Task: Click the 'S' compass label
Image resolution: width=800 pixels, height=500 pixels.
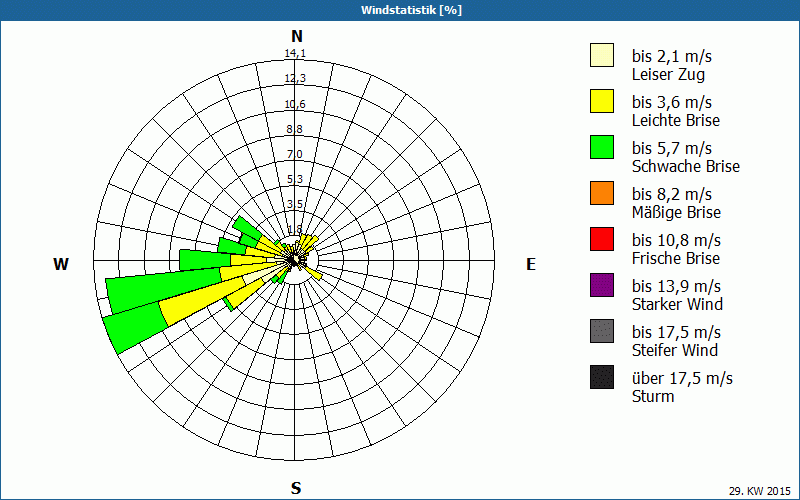Action: click(x=296, y=488)
